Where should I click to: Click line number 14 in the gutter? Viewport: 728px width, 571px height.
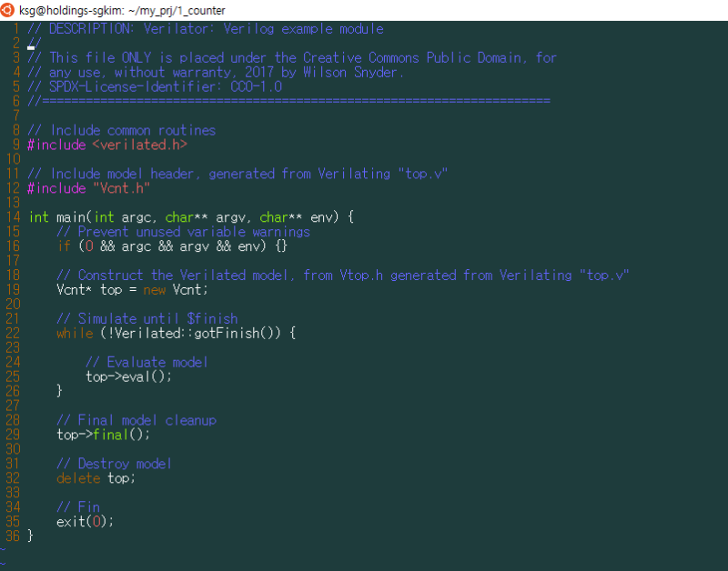click(13, 217)
